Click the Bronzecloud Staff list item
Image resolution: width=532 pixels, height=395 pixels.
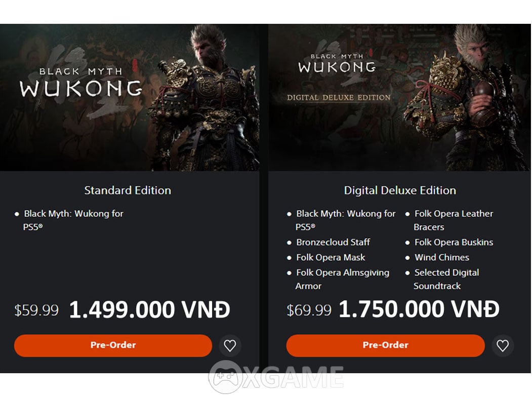pyautogui.click(x=329, y=242)
